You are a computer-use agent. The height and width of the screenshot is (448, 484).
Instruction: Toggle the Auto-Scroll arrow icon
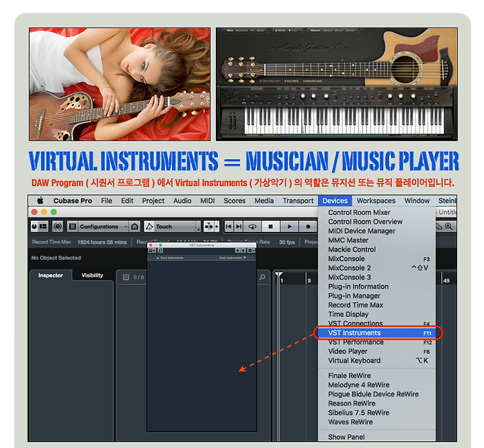(208, 226)
